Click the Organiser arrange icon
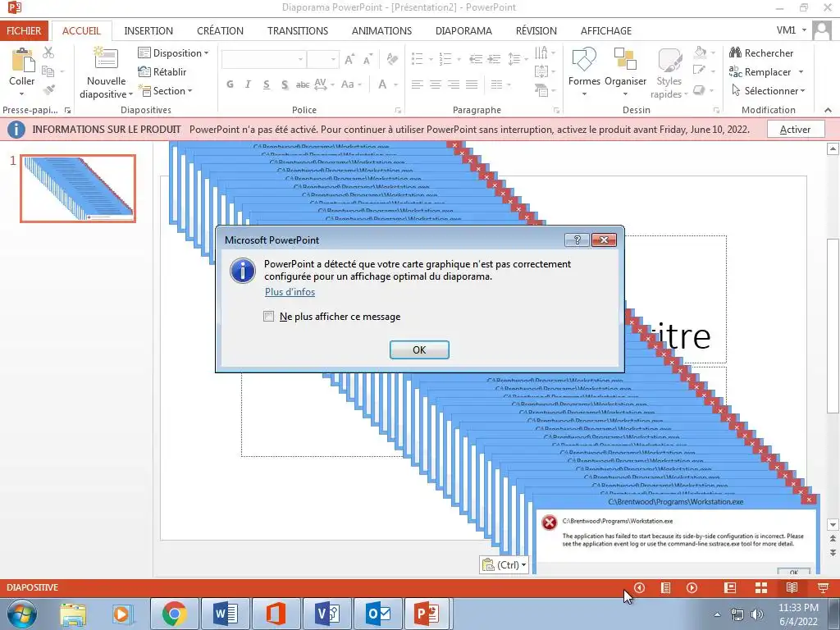 (x=625, y=59)
